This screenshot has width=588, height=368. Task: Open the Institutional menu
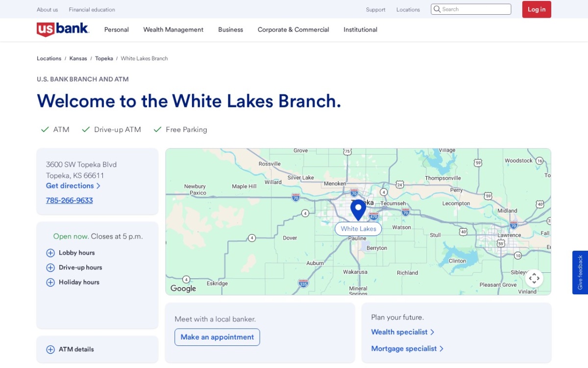[361, 29]
